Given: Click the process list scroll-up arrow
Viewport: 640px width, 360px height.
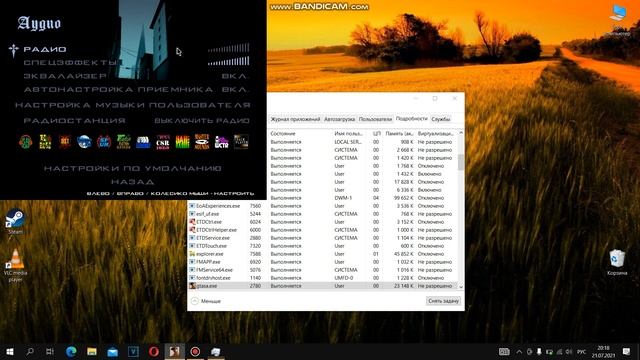Looking at the screenshot, I should (x=461, y=133).
